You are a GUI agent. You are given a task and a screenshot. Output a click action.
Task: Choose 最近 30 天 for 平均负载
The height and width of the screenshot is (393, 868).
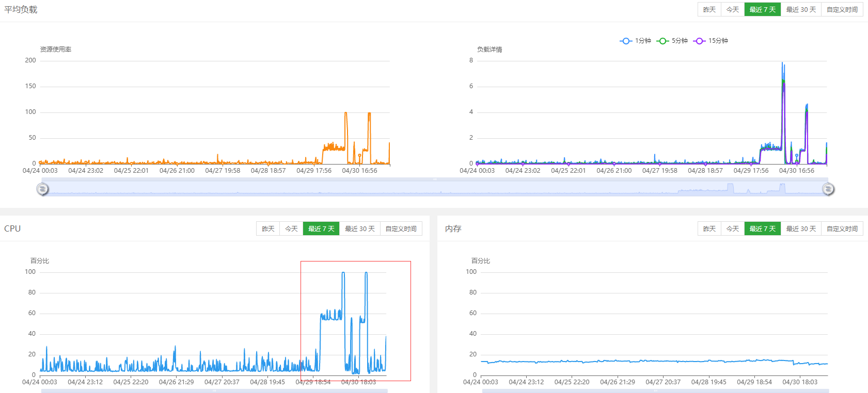point(801,10)
